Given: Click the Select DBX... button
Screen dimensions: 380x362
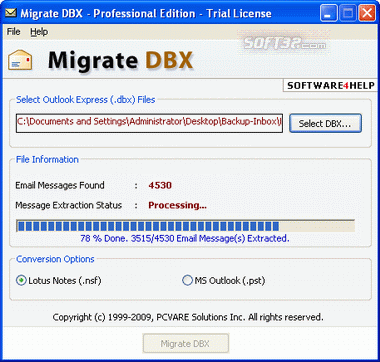Looking at the screenshot, I should [325, 124].
